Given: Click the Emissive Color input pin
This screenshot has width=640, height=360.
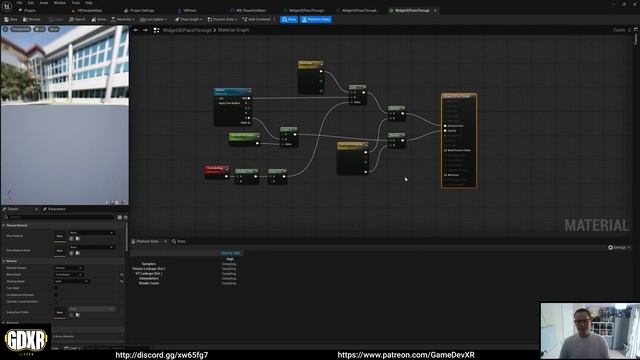Looking at the screenshot, I should [x=445, y=126].
